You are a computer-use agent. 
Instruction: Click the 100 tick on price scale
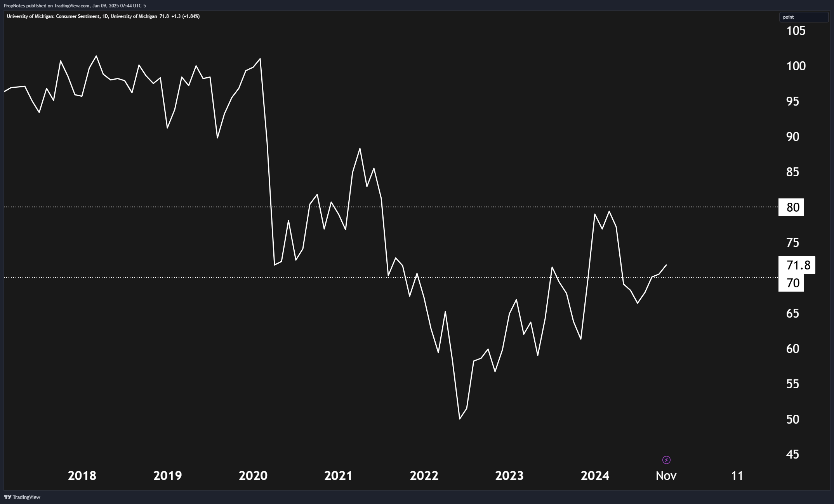796,66
